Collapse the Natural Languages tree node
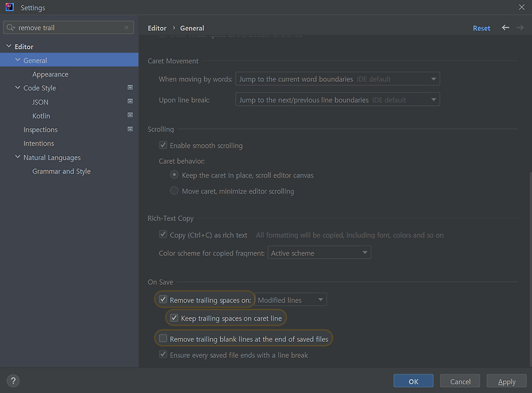The height and width of the screenshot is (393, 532). [x=18, y=157]
